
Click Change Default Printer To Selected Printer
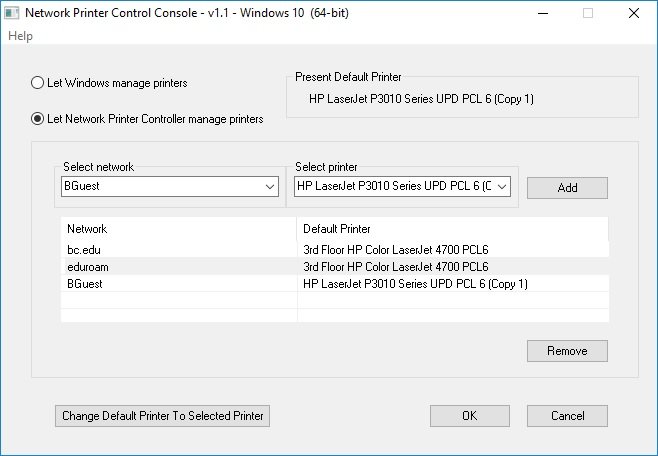[162, 415]
